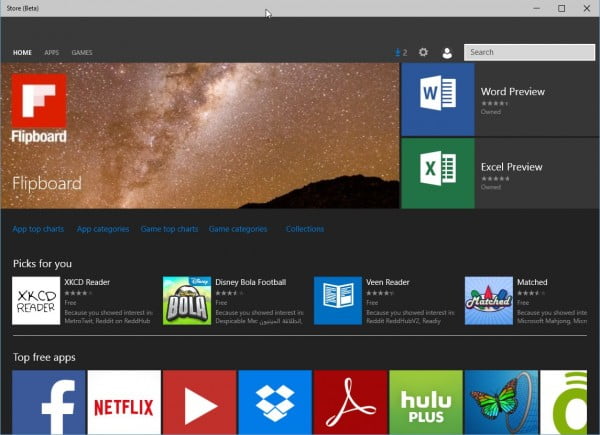Screen dimensions: 600x435
Task: Open the butterfly app tile
Action: click(x=501, y=402)
